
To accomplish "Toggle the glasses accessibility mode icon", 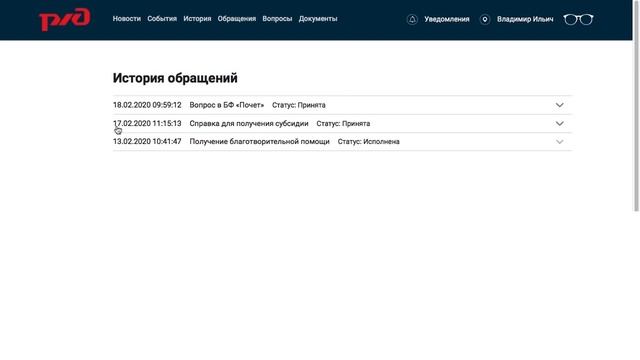I will click(x=578, y=19).
